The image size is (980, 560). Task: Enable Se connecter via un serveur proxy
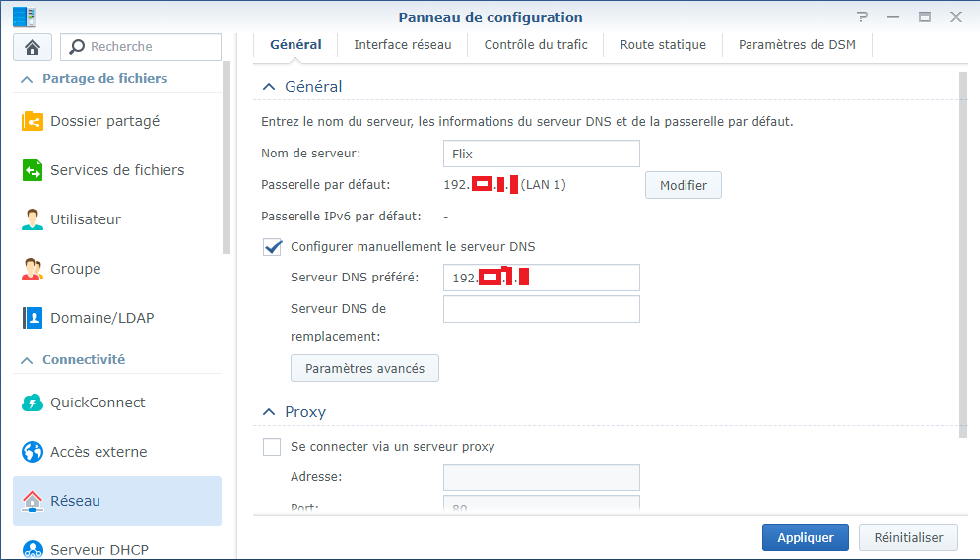[x=273, y=447]
